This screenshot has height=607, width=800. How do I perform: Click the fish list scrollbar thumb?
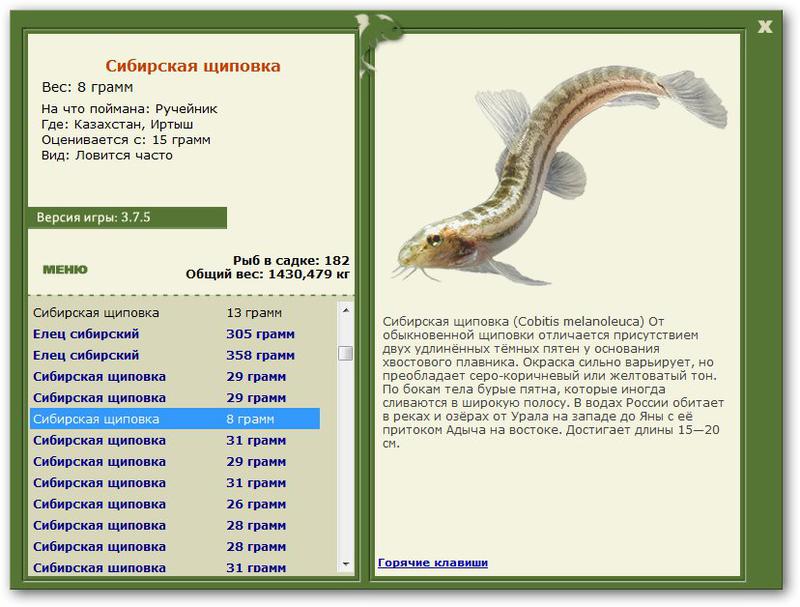pos(346,353)
